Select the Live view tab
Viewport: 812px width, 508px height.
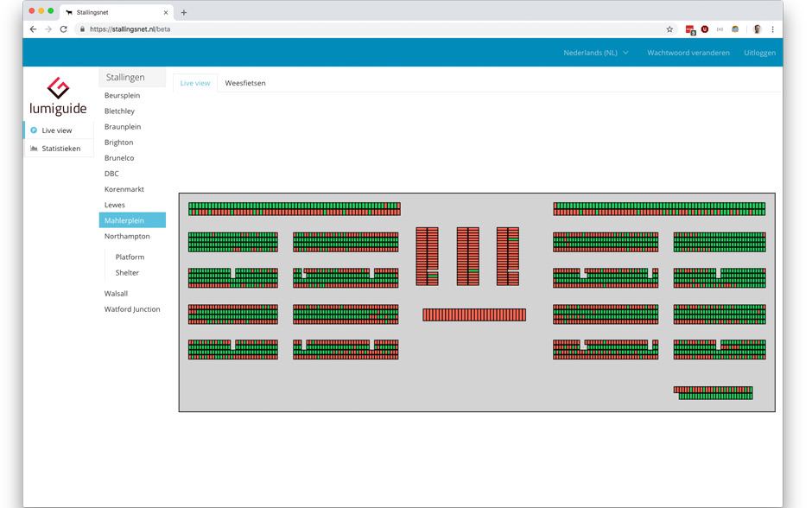[194, 83]
